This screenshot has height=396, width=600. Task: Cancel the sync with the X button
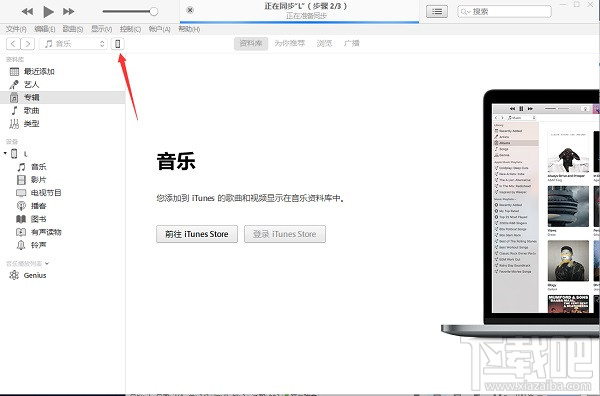pos(190,10)
